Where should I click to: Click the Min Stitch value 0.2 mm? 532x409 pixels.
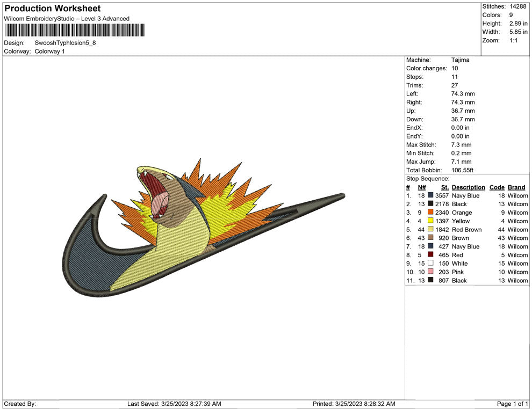[462, 153]
